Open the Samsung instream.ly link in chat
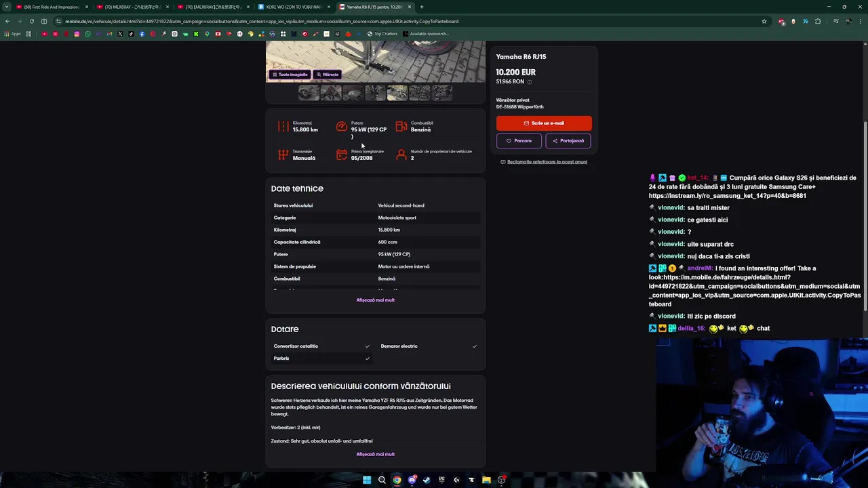868x488 pixels. [x=727, y=196]
